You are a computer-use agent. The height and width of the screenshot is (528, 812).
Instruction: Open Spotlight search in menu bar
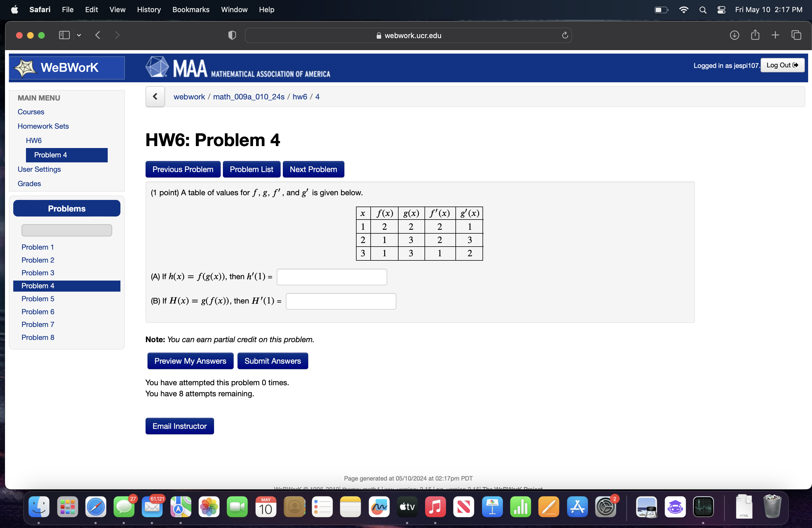click(x=703, y=10)
